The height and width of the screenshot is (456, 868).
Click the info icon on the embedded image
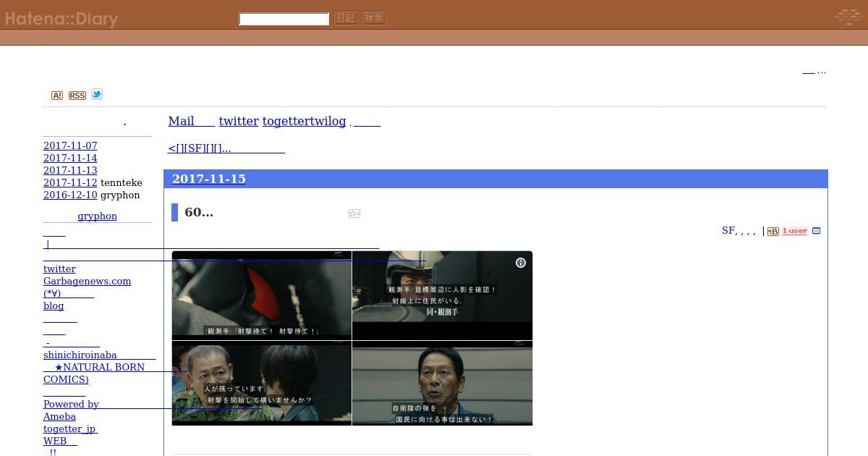pos(521,263)
